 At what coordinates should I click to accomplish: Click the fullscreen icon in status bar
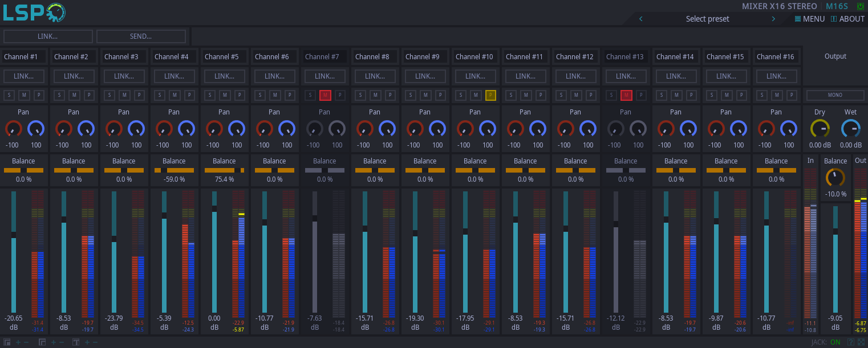pos(861,342)
